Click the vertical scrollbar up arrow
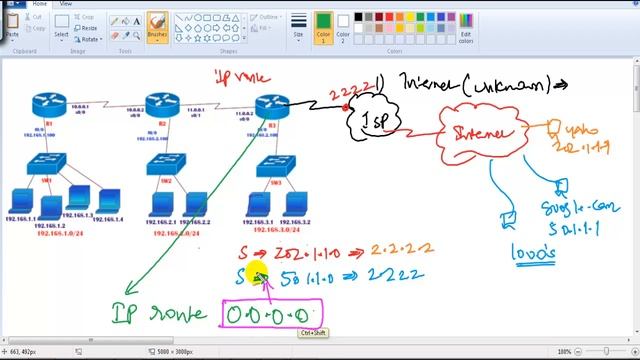This screenshot has width=640, height=360. [636, 61]
